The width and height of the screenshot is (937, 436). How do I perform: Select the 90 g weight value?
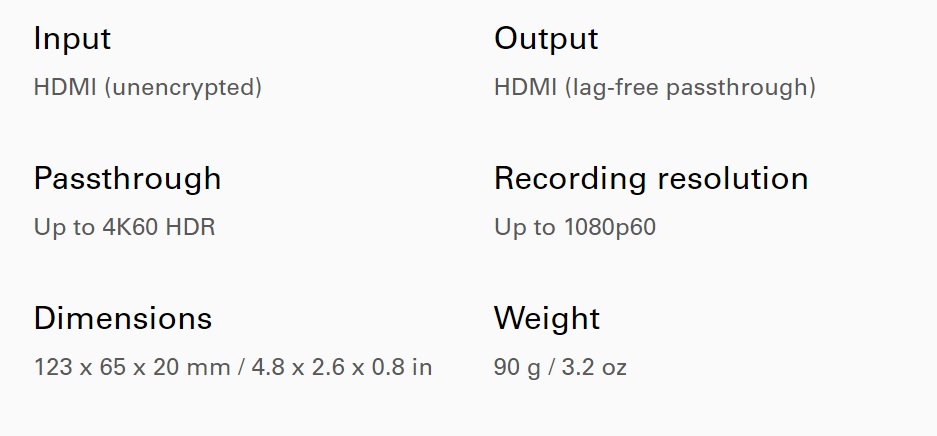[517, 368]
